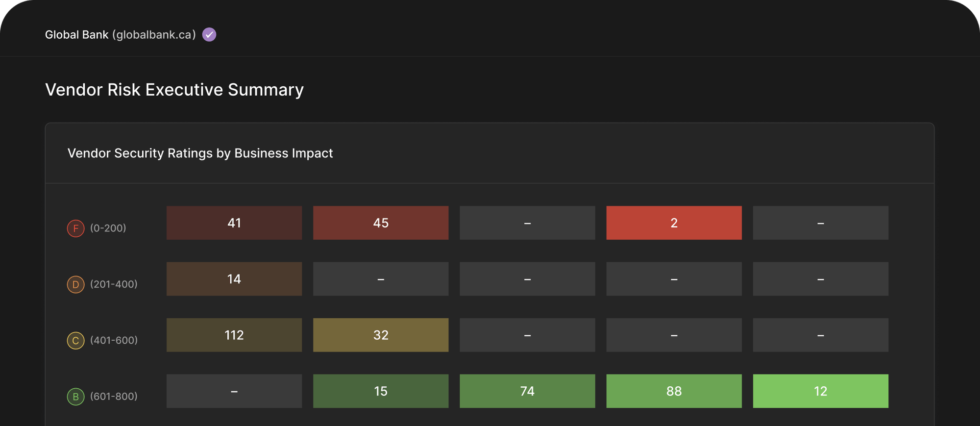Open the B-row cell showing 15

(x=381, y=391)
